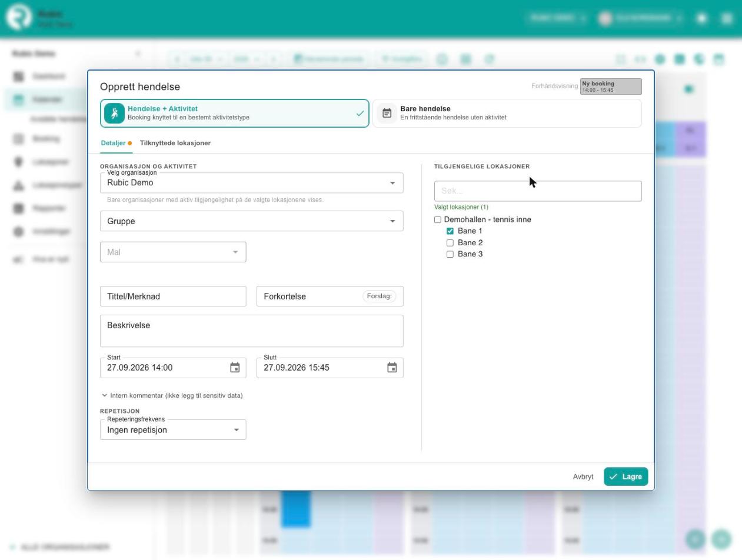Screen dimensions: 742x560
Task: Open the Mal template dropdown
Action: 173,252
